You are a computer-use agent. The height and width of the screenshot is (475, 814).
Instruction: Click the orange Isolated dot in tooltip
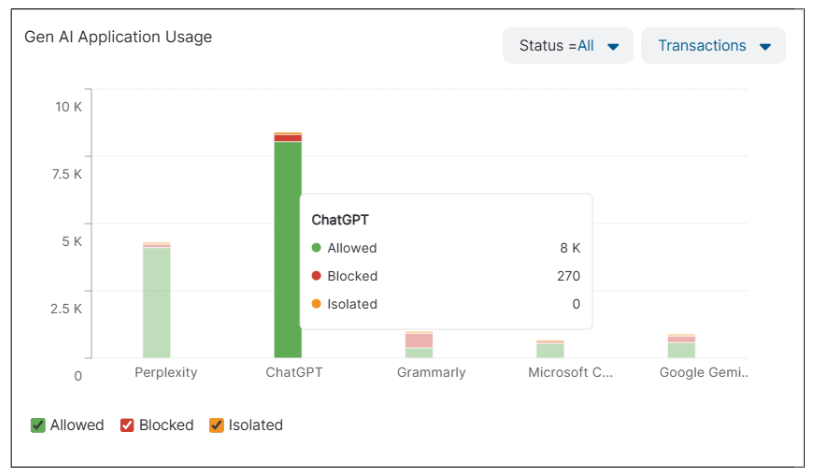[x=317, y=304]
